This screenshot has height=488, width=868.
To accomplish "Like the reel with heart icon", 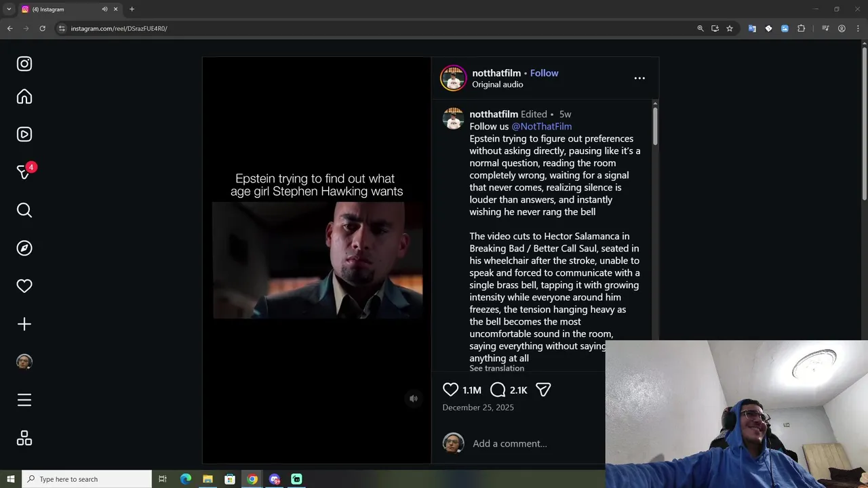I will (x=450, y=389).
